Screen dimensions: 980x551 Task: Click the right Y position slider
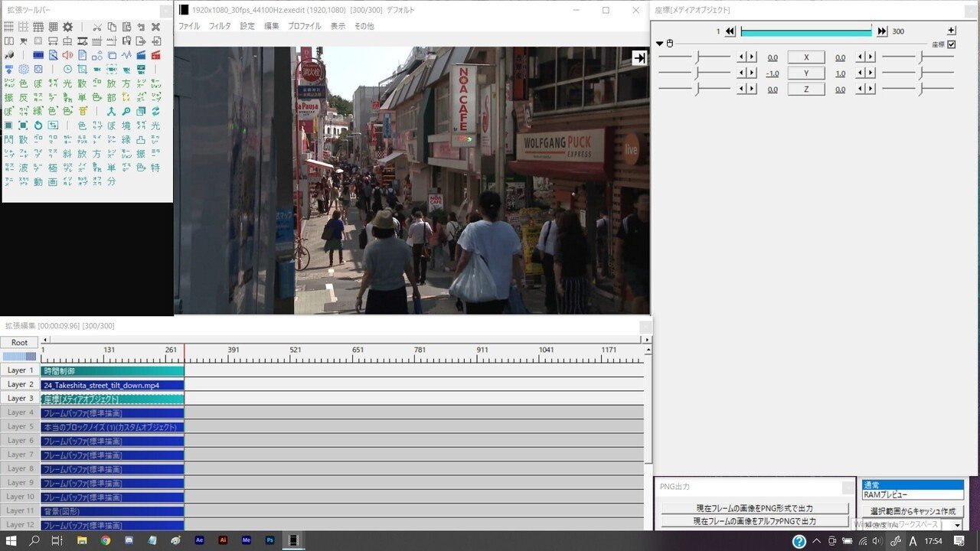coord(918,73)
